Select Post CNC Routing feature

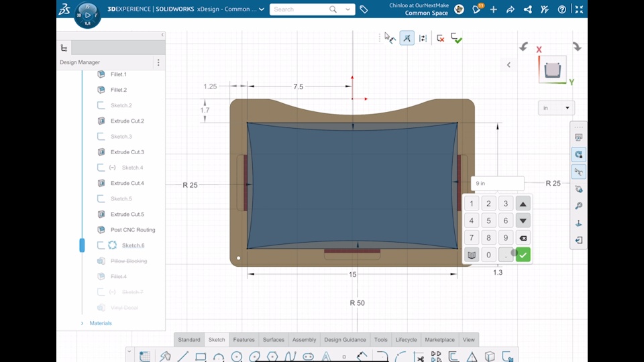click(x=133, y=230)
